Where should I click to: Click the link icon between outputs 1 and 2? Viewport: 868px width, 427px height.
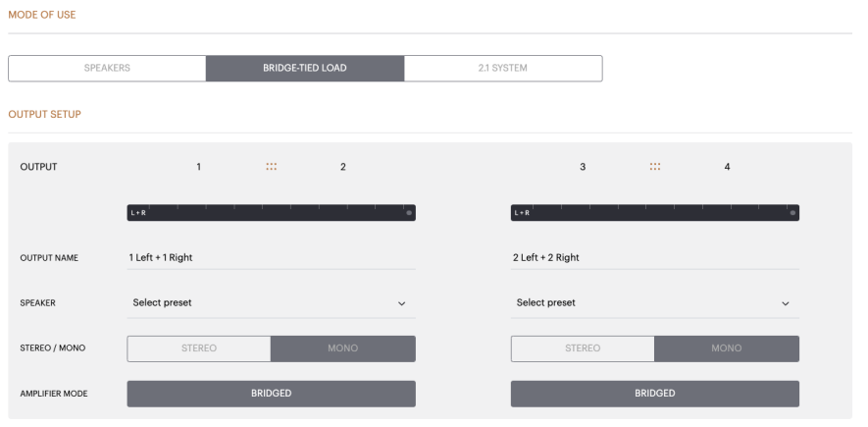click(x=272, y=167)
